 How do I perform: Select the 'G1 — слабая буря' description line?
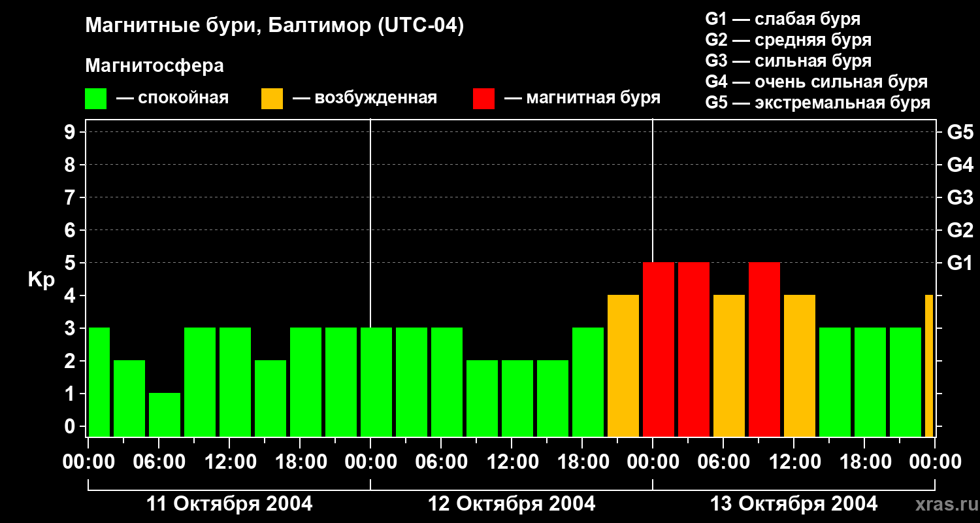(x=783, y=19)
